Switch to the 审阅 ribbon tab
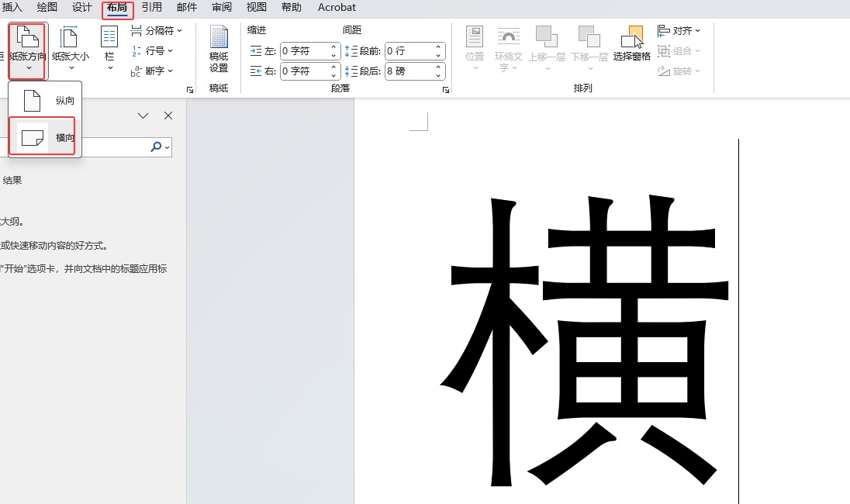Image resolution: width=850 pixels, height=504 pixels. pyautogui.click(x=221, y=7)
